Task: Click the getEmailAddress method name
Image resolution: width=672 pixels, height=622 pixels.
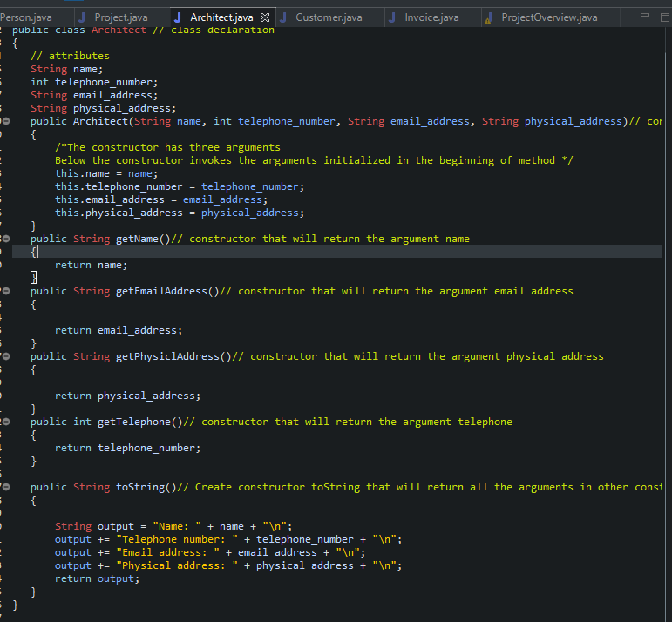Action: 161,291
